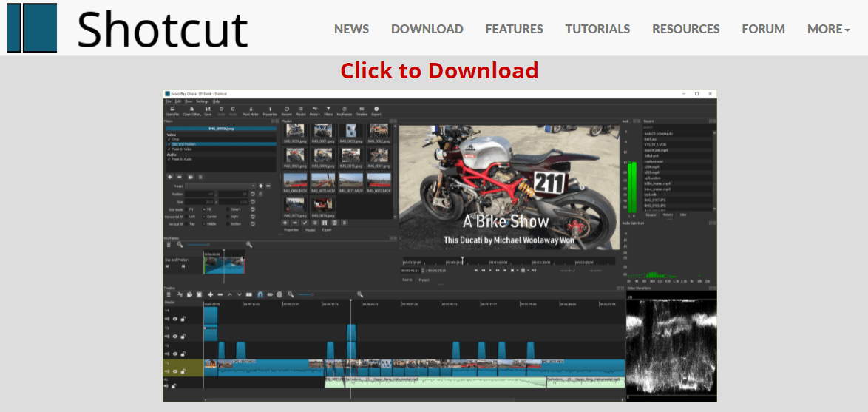Click the Click to Download heading link
Screen dimensions: 868x412
click(439, 71)
